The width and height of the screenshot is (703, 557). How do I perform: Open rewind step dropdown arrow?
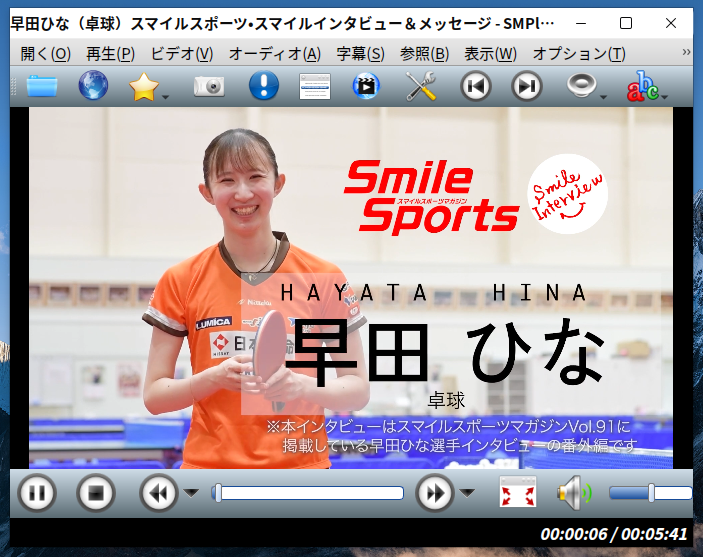pyautogui.click(x=191, y=493)
